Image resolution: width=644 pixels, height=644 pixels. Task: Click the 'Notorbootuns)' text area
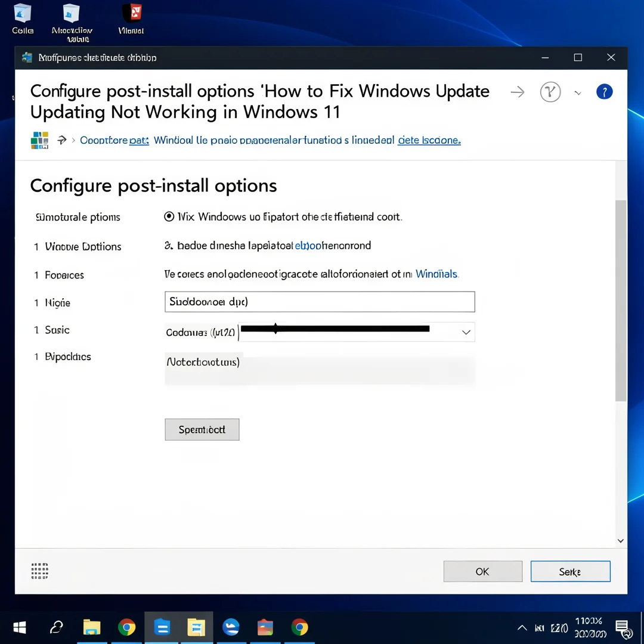tap(320, 369)
